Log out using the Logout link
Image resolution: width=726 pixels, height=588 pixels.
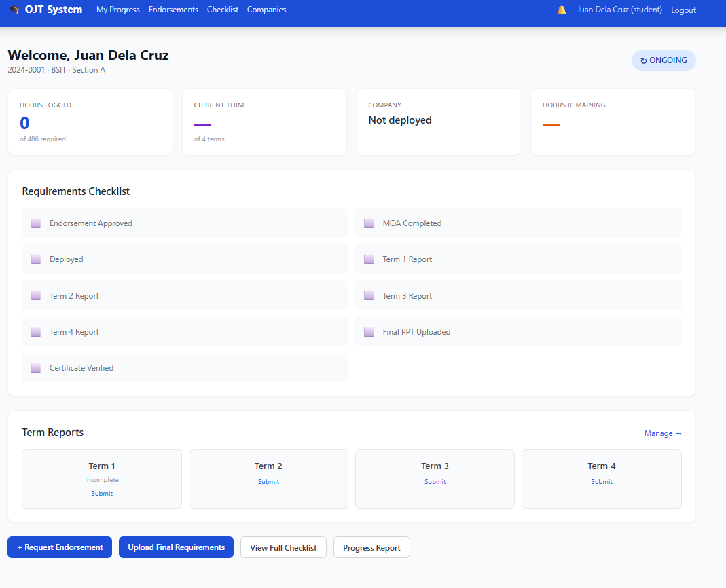(683, 10)
